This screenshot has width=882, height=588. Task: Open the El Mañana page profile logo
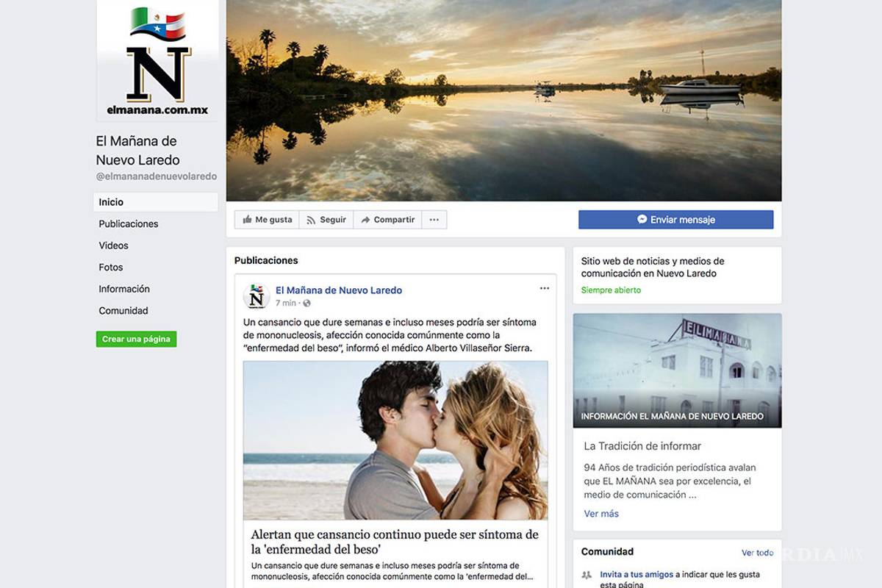[x=257, y=296]
